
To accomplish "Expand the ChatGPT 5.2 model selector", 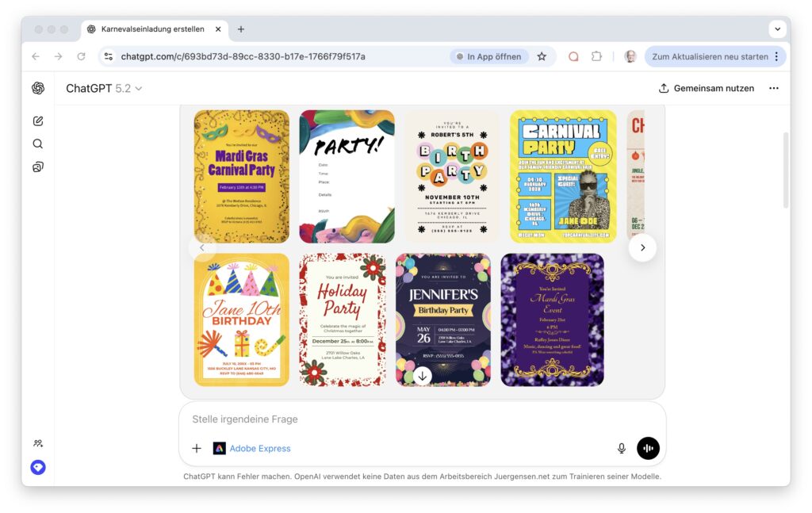I will point(104,89).
